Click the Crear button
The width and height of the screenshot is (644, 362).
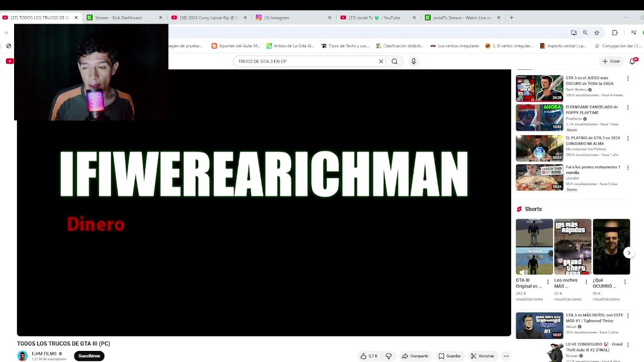pyautogui.click(x=611, y=61)
